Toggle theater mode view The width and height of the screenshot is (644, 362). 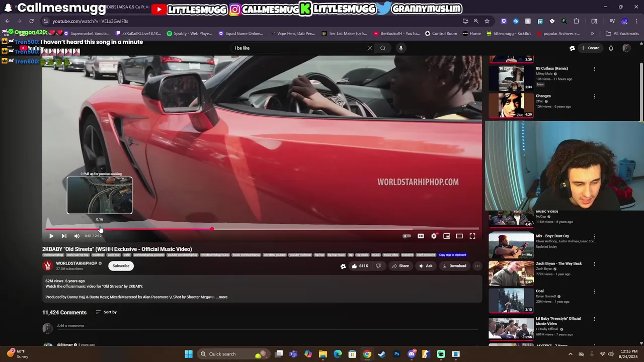(459, 236)
